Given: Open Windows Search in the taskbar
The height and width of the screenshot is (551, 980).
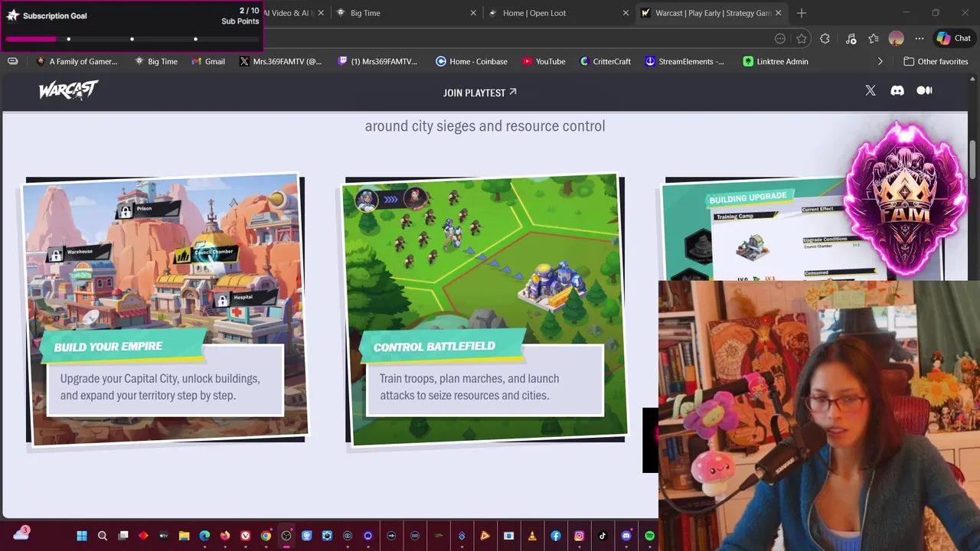Looking at the screenshot, I should pos(103,536).
